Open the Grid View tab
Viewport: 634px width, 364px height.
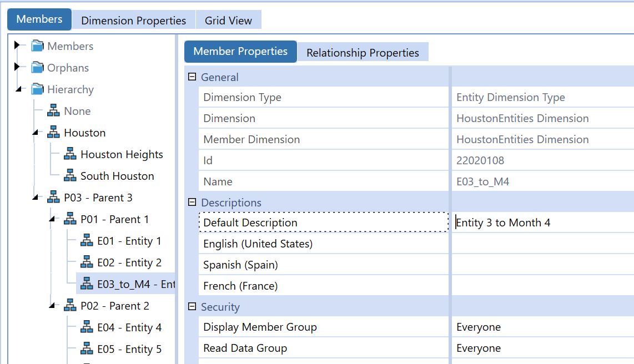coord(228,21)
